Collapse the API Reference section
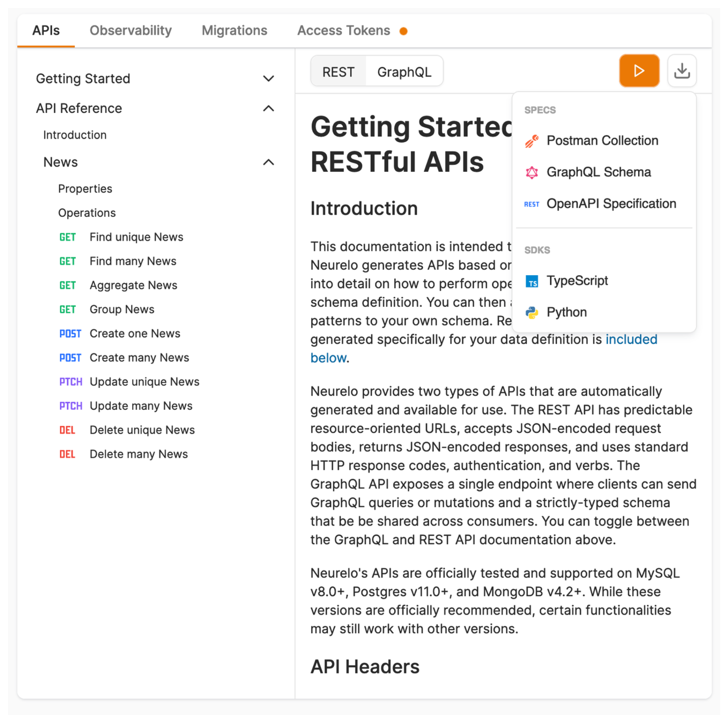Viewport: 728px width, 723px height. 268,108
